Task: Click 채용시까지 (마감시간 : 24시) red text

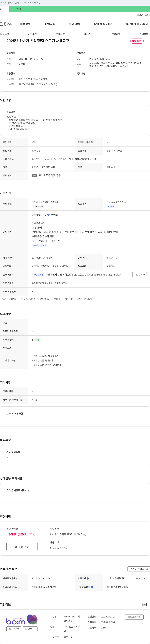Action: [21, 534]
